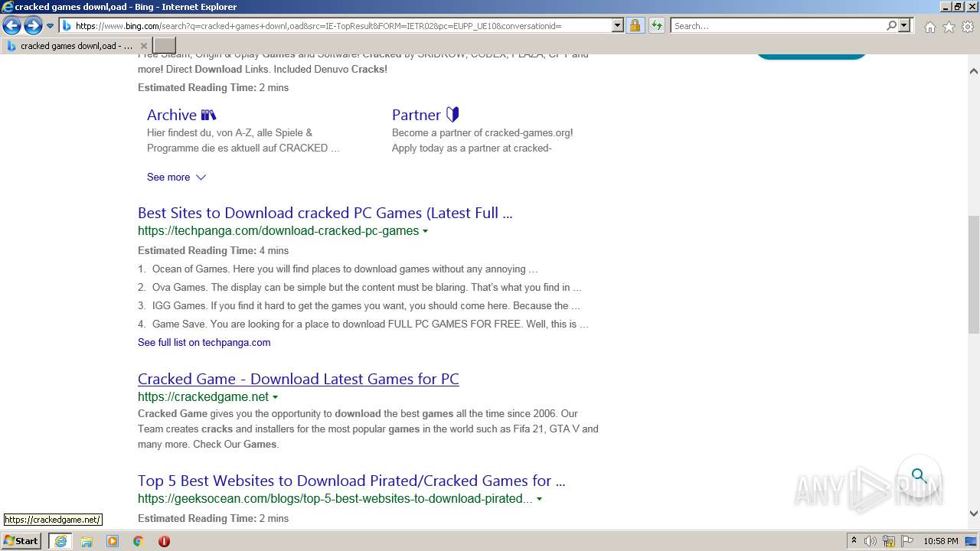Open the Tools gear icon
This screenshot has height=551, width=980.
968,27
